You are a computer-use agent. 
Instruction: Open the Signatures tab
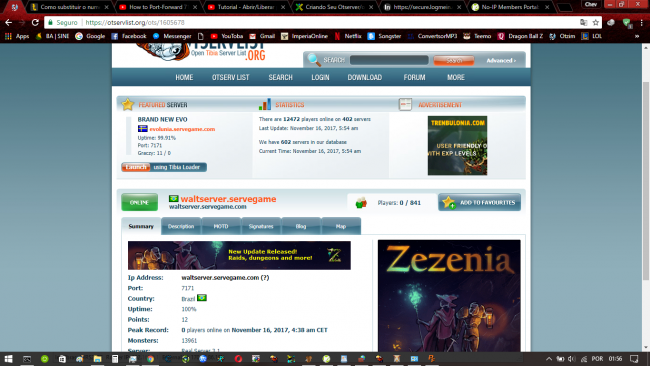click(261, 226)
